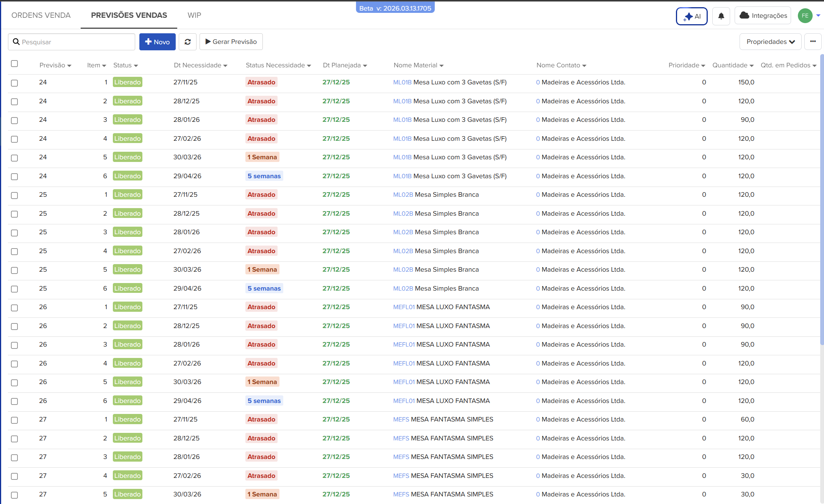Click the Novo button
824x504 pixels.
(x=157, y=42)
